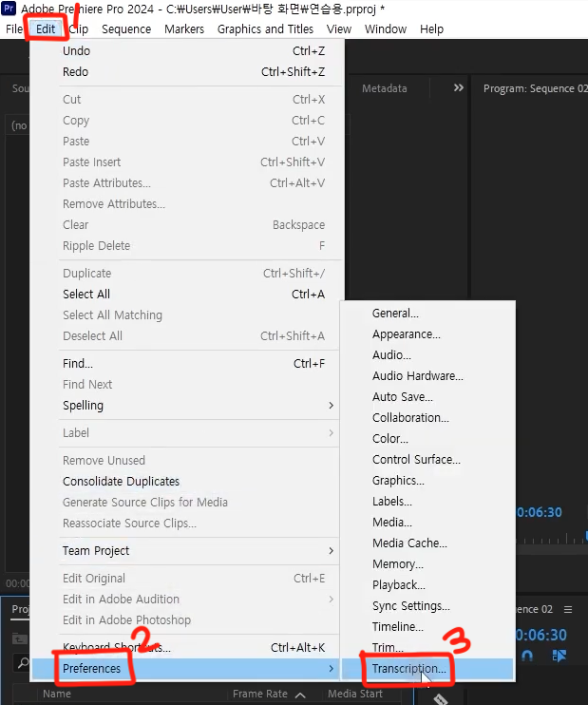This screenshot has height=705, width=588.
Task: Expand the Preferences submenu arrow
Action: [332, 669]
